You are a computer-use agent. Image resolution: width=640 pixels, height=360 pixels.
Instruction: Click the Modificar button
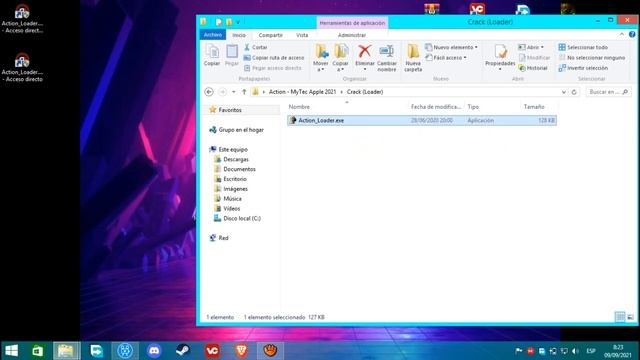pyautogui.click(x=534, y=58)
